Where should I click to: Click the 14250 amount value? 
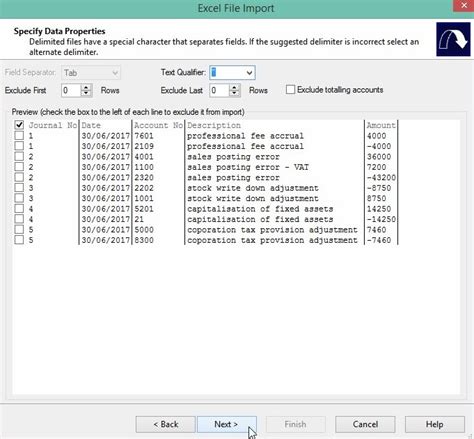(x=379, y=209)
